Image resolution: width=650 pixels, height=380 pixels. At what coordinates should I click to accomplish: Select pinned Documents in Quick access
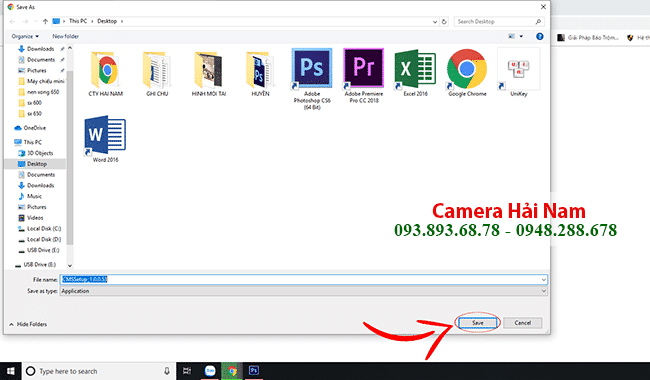coord(41,60)
